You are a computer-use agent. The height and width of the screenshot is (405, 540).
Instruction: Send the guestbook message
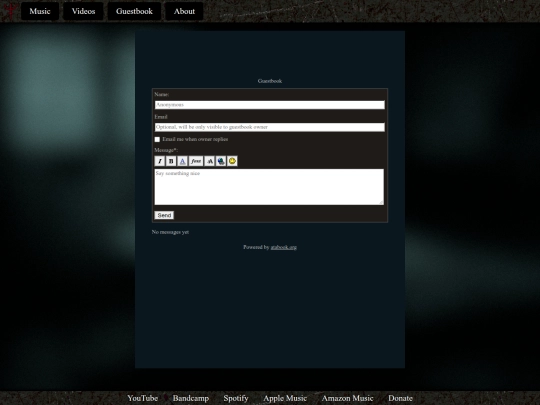pos(164,215)
